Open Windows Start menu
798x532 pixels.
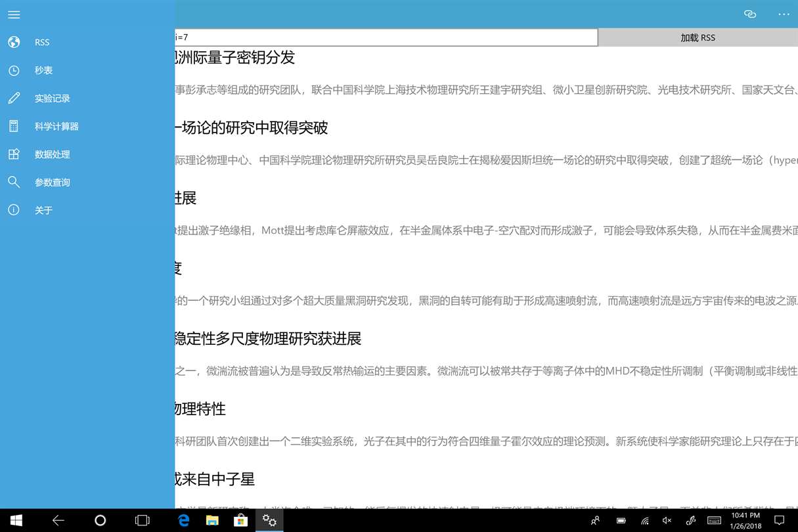(16, 520)
